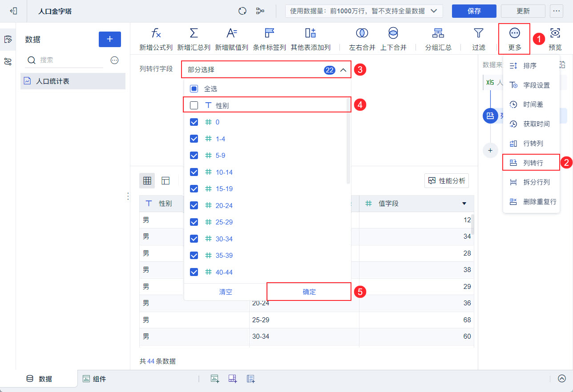This screenshot has height=392, width=573.
Task: Click the blue 列转行 step node in the flow
Action: click(x=490, y=116)
